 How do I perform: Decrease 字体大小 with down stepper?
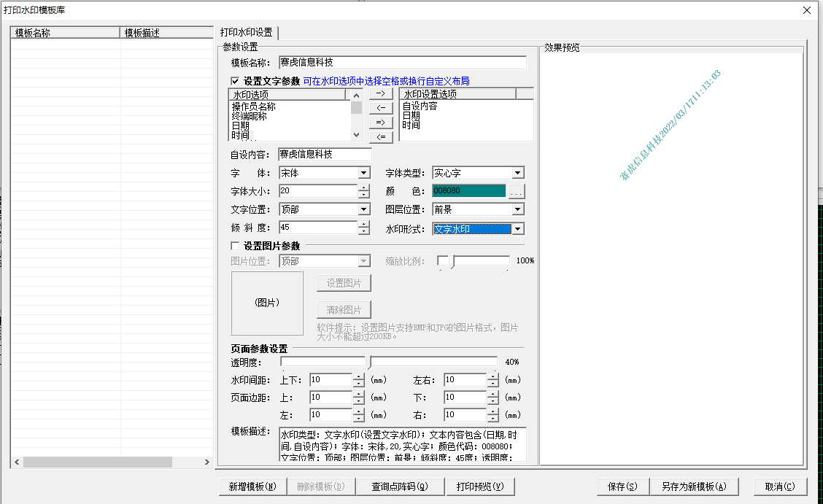tap(364, 195)
